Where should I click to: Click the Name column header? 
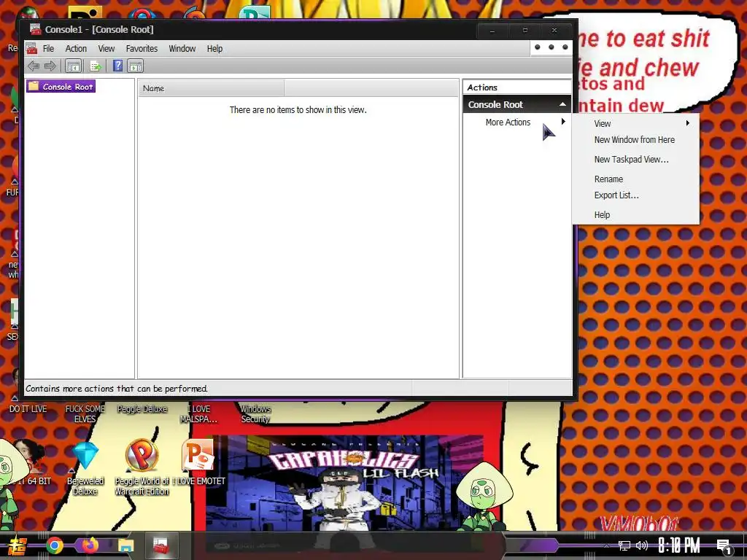tap(211, 88)
